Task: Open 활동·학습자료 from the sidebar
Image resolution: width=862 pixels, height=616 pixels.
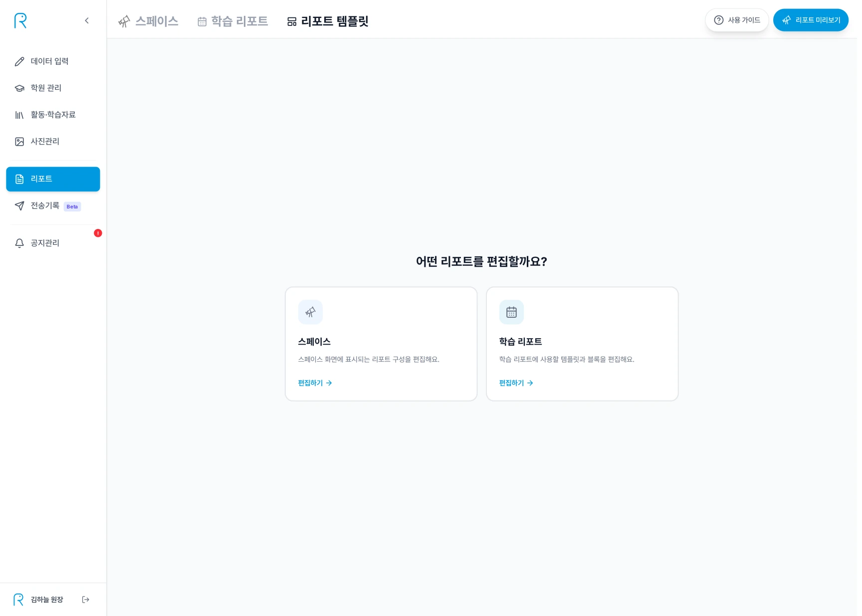Action: (53, 115)
